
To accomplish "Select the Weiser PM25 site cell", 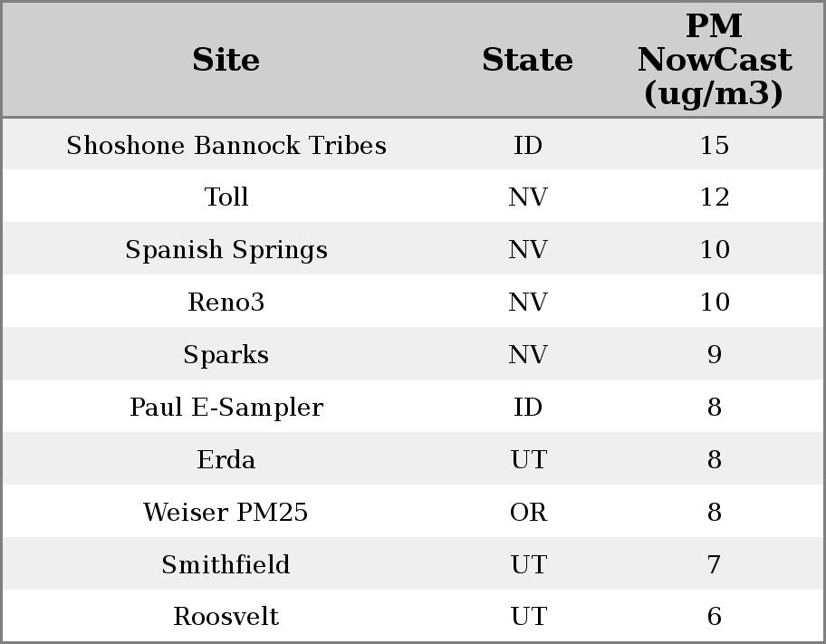I will click(226, 513).
